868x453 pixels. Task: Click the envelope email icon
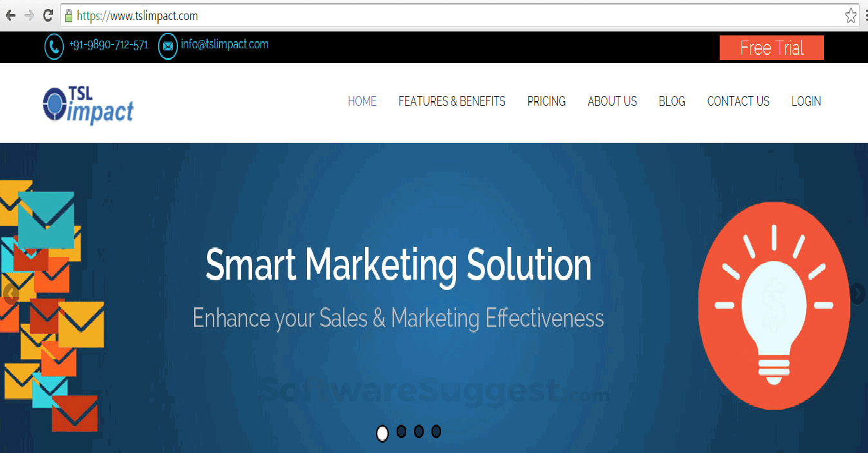[168, 46]
